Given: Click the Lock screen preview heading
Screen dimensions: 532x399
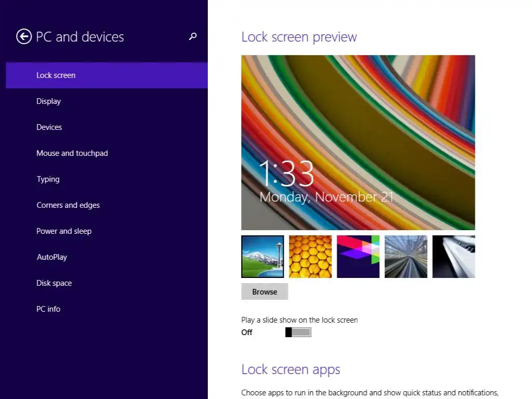Looking at the screenshot, I should point(299,37).
